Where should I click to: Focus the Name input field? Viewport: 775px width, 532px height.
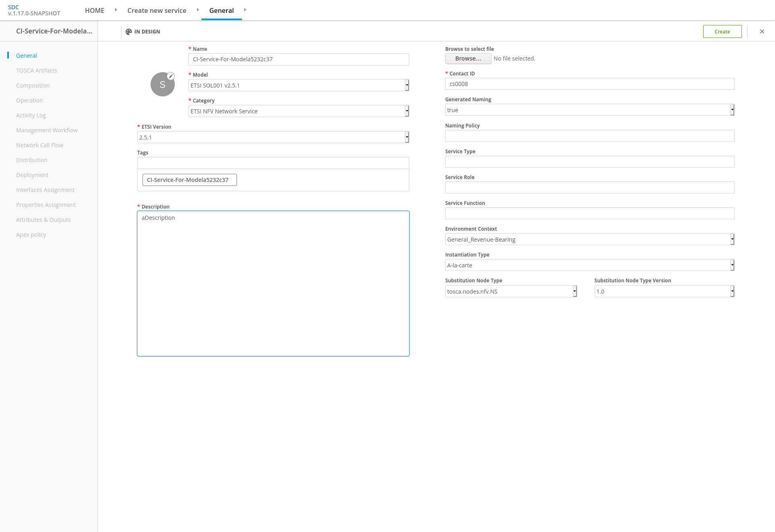[x=299, y=59]
